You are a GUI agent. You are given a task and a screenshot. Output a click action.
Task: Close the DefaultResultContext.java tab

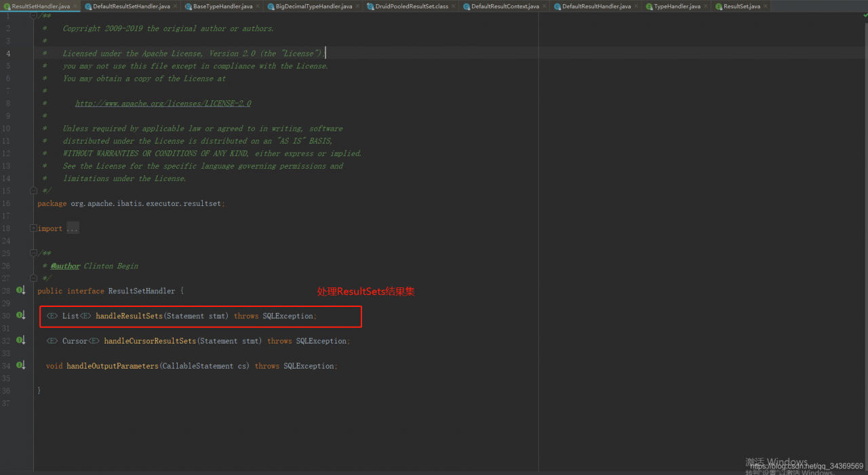pos(545,6)
